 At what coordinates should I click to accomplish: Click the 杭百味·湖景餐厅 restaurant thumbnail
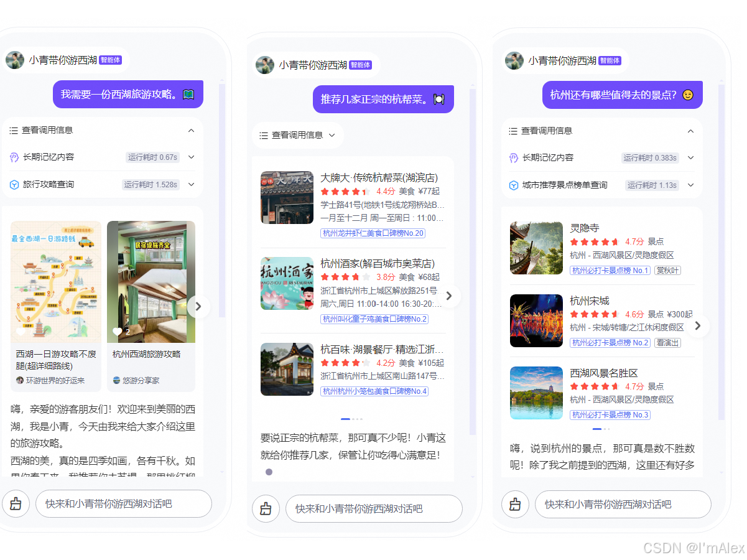coord(287,369)
